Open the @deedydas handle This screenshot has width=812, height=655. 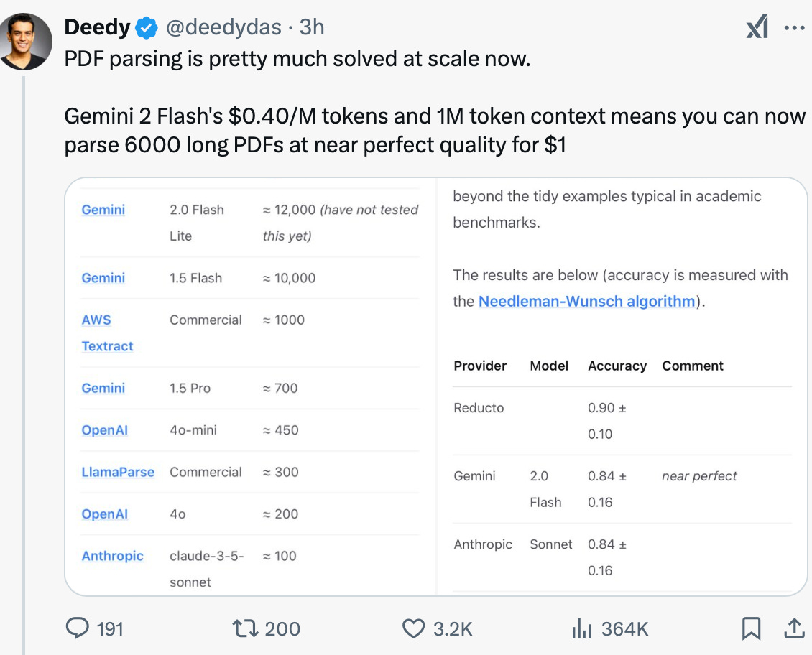point(223,27)
